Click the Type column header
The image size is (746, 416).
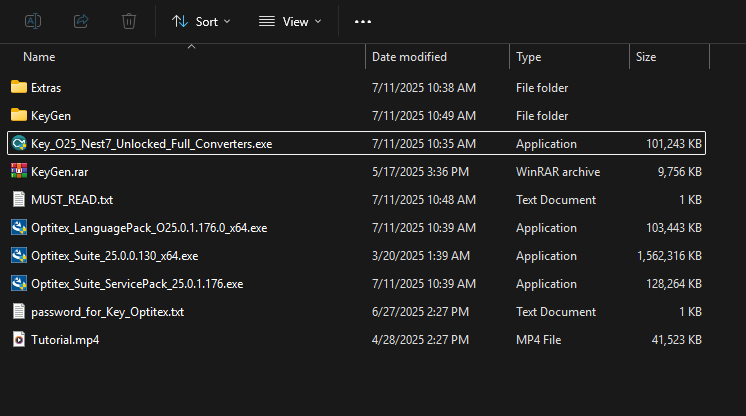click(x=529, y=57)
